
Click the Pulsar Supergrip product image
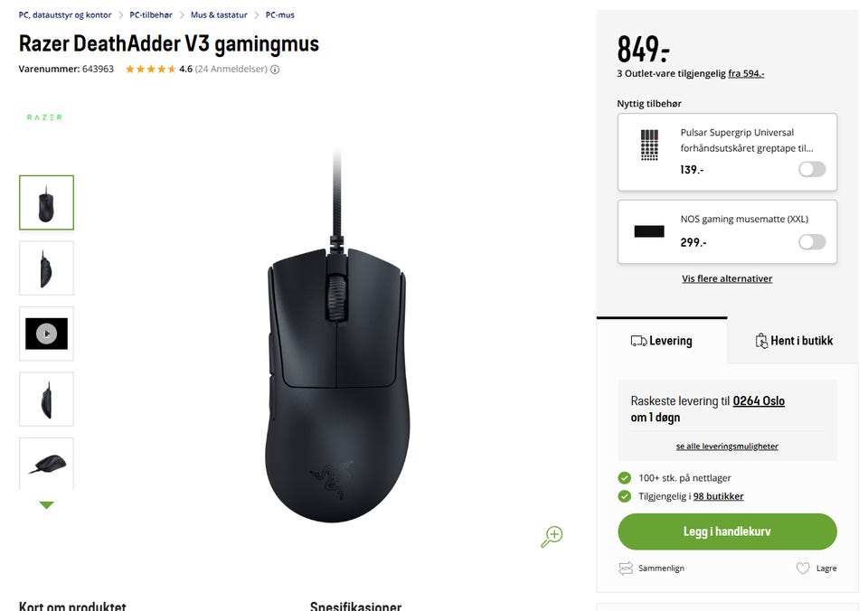pos(649,145)
